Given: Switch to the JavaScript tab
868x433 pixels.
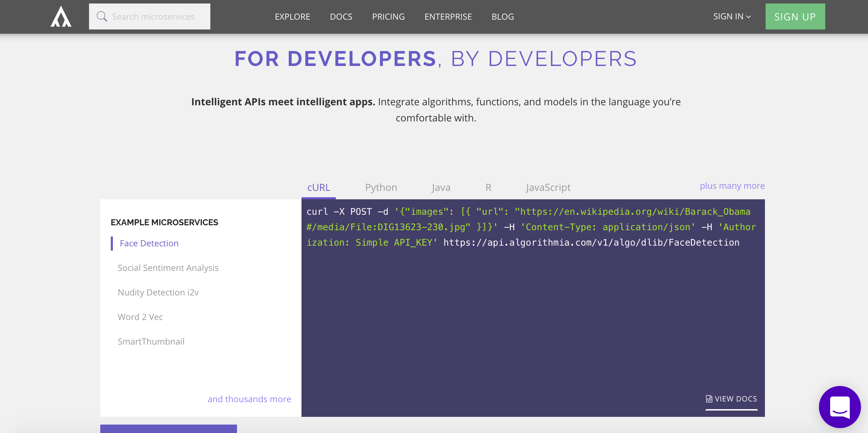Looking at the screenshot, I should (x=548, y=187).
